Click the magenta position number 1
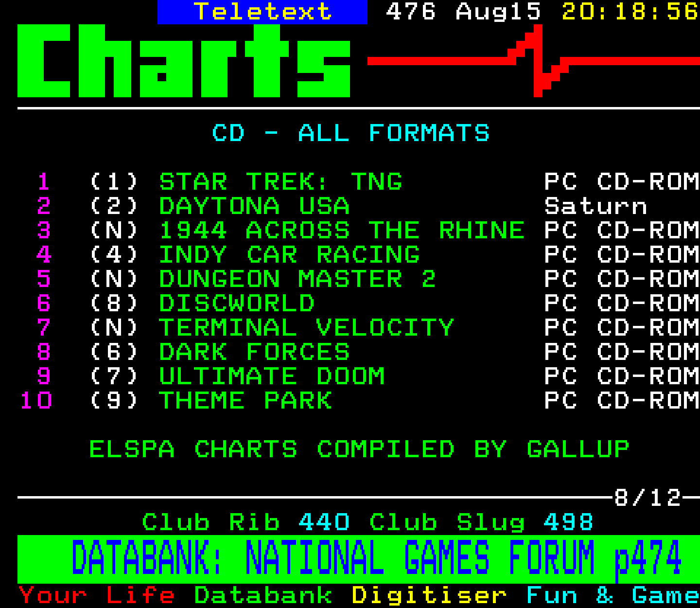This screenshot has width=700, height=608. [x=44, y=182]
